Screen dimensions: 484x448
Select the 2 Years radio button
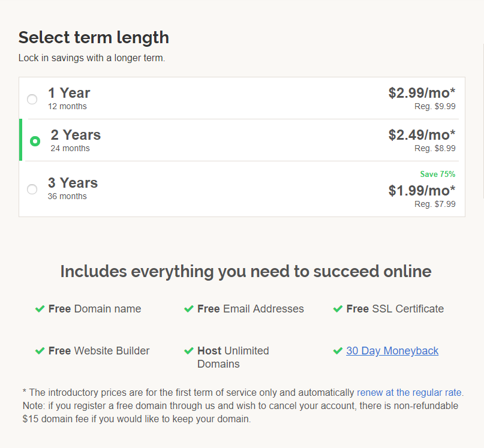35,141
